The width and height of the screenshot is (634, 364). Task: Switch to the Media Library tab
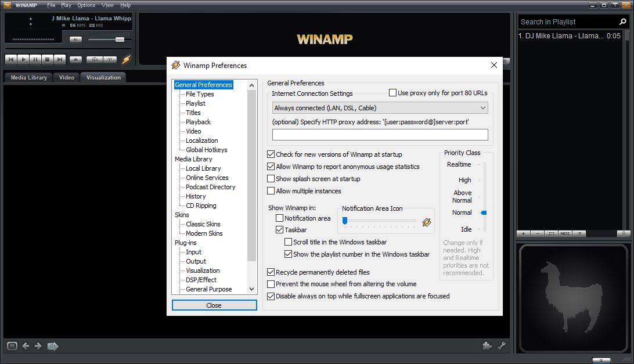[28, 77]
